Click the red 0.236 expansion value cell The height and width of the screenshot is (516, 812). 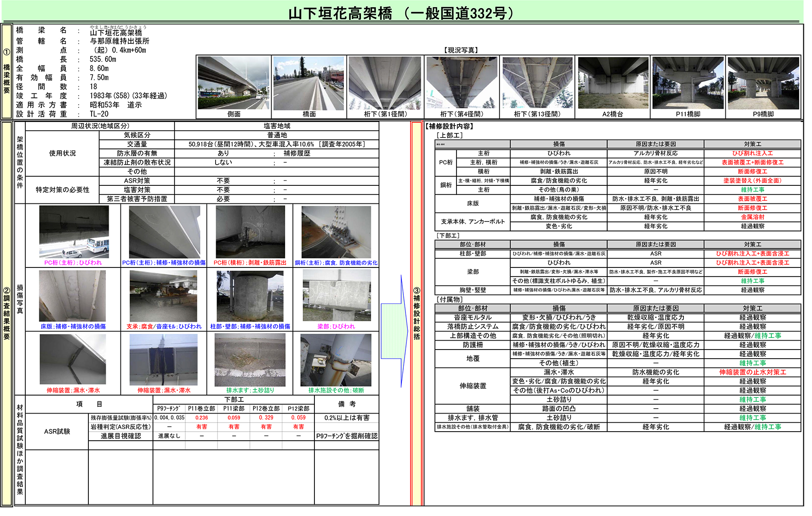pyautogui.click(x=201, y=418)
